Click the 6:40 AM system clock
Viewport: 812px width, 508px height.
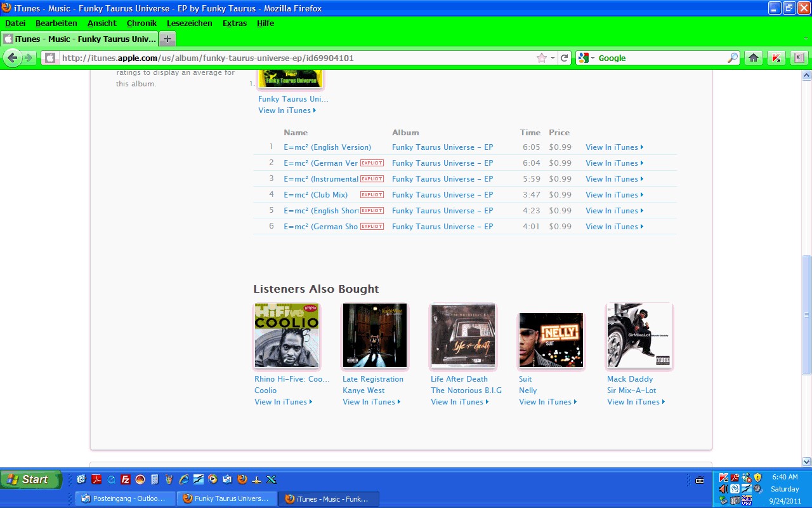click(785, 477)
